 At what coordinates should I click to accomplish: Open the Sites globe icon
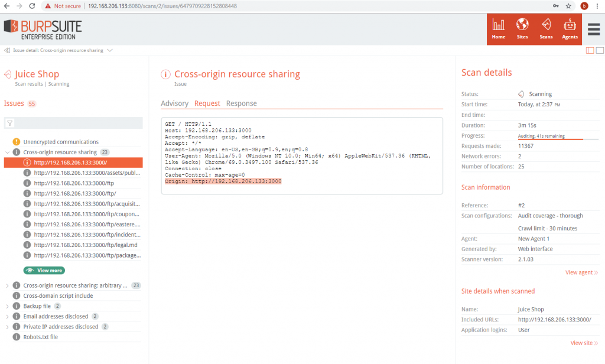coord(522,28)
